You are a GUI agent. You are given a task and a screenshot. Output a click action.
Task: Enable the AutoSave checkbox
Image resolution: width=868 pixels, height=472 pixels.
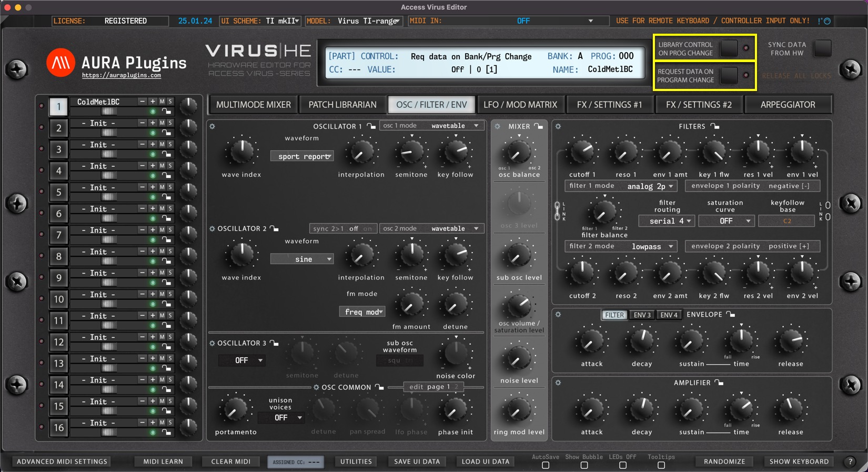coord(546,465)
